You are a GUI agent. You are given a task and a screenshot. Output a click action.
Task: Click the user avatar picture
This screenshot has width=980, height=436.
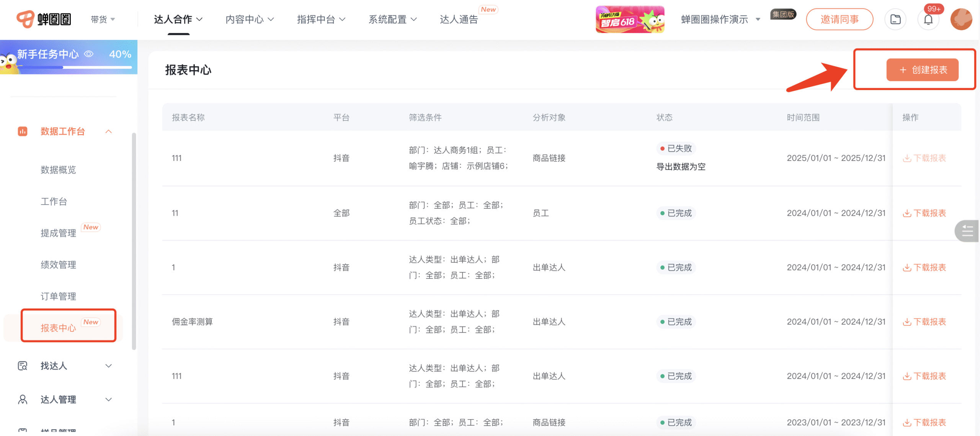pyautogui.click(x=961, y=19)
